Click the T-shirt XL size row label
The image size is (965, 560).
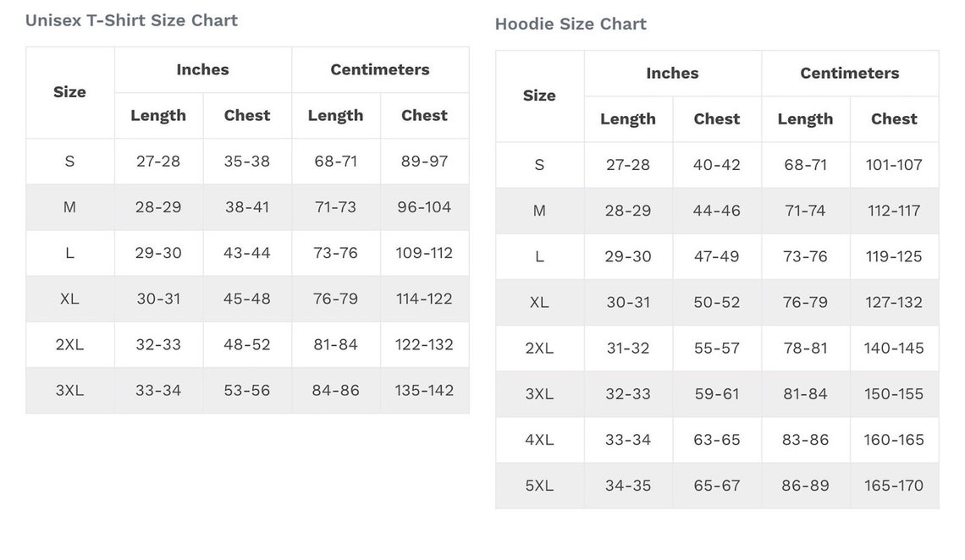point(69,299)
